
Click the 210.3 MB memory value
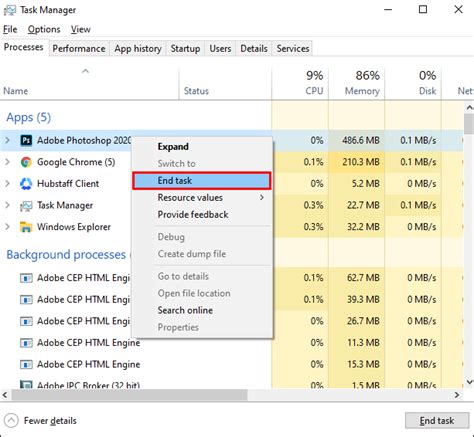click(361, 162)
